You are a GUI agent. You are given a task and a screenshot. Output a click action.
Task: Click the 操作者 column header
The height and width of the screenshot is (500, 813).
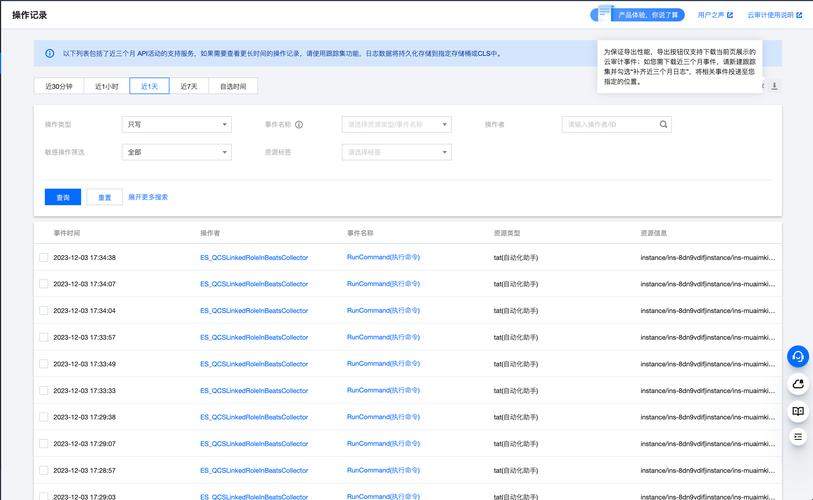[x=210, y=233]
